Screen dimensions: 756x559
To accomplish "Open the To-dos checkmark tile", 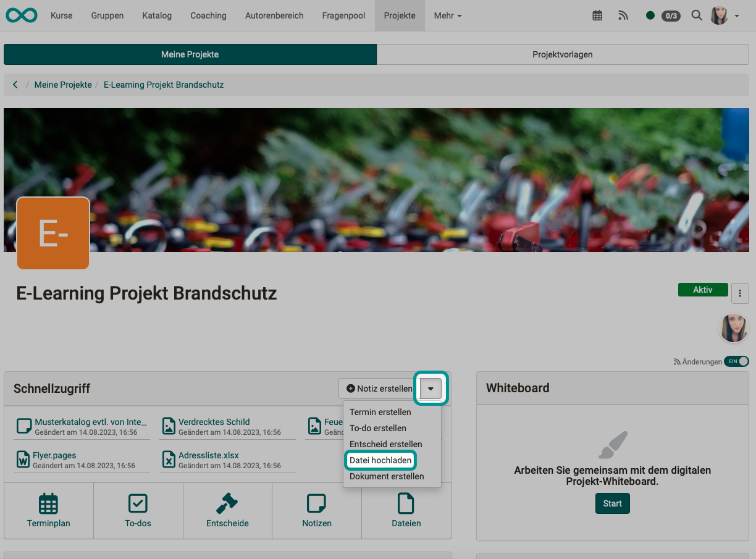I will (138, 511).
